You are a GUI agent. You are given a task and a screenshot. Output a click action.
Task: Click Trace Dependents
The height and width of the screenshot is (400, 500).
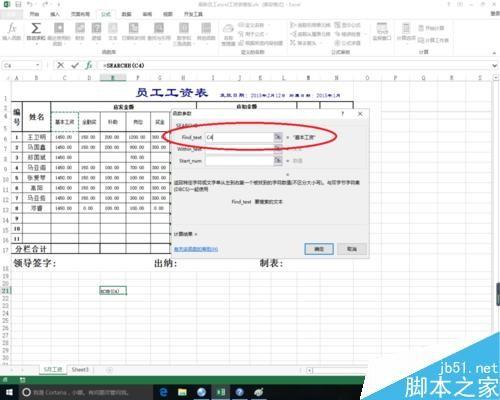(x=310, y=34)
